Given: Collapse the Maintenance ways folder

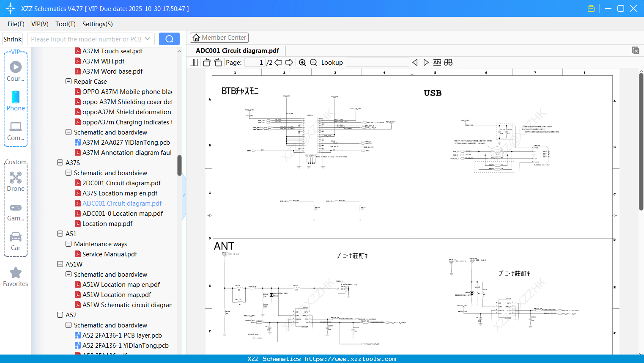Looking at the screenshot, I should [x=69, y=244].
